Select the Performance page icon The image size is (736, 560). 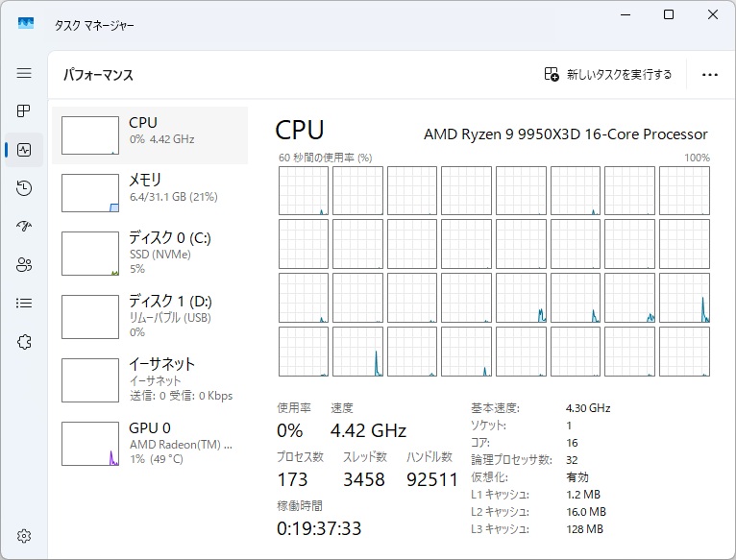coord(24,150)
